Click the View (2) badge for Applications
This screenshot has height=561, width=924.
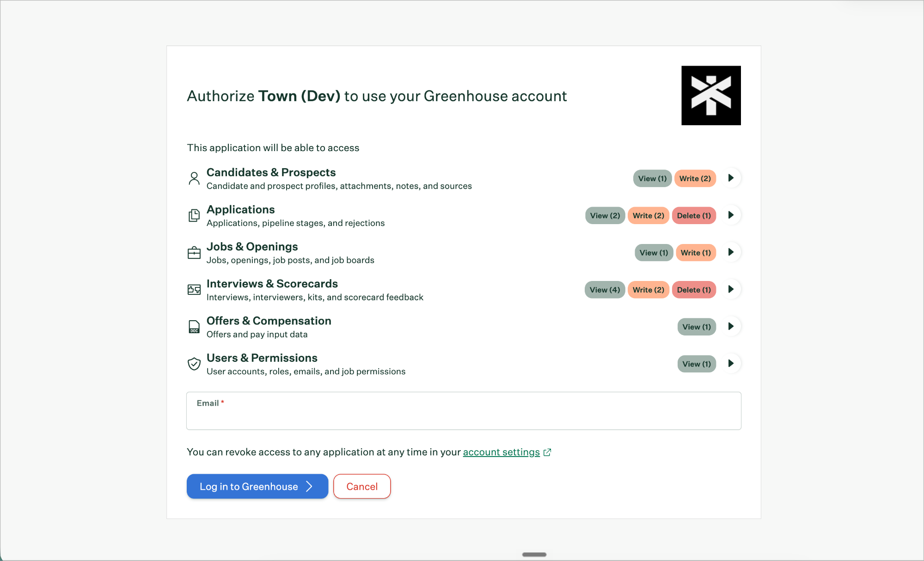point(605,215)
